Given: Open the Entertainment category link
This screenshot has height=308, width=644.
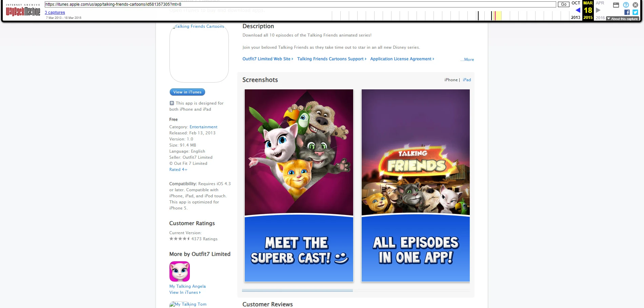Looking at the screenshot, I should [x=203, y=127].
